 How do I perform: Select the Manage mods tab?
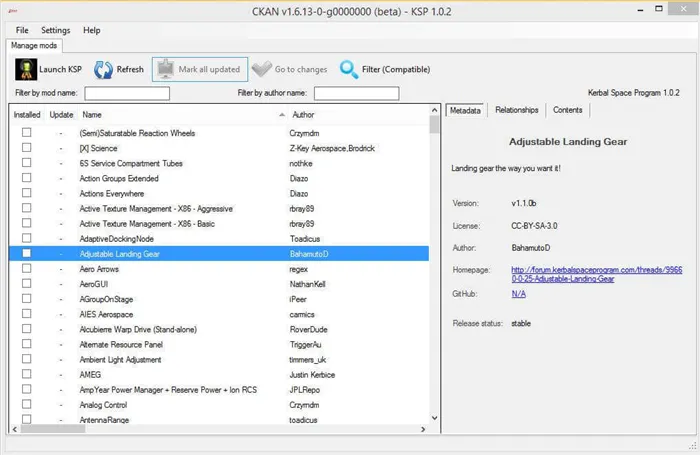[x=34, y=46]
